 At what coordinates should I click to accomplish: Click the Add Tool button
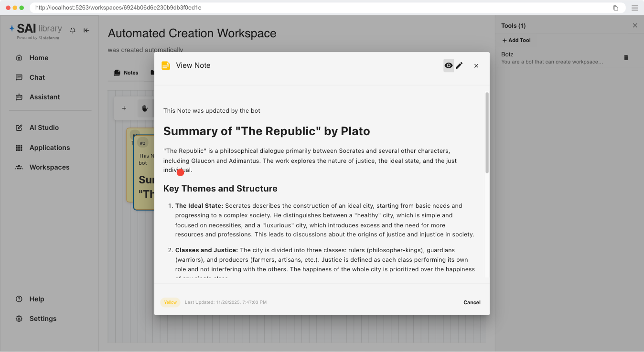(x=516, y=40)
